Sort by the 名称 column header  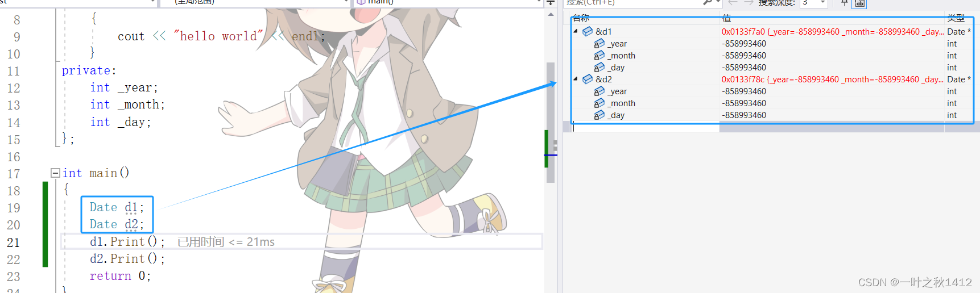pyautogui.click(x=581, y=18)
